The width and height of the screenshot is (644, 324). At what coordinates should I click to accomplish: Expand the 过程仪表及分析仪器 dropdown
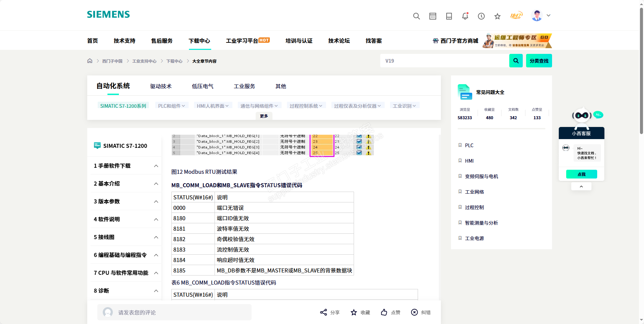[x=357, y=106]
